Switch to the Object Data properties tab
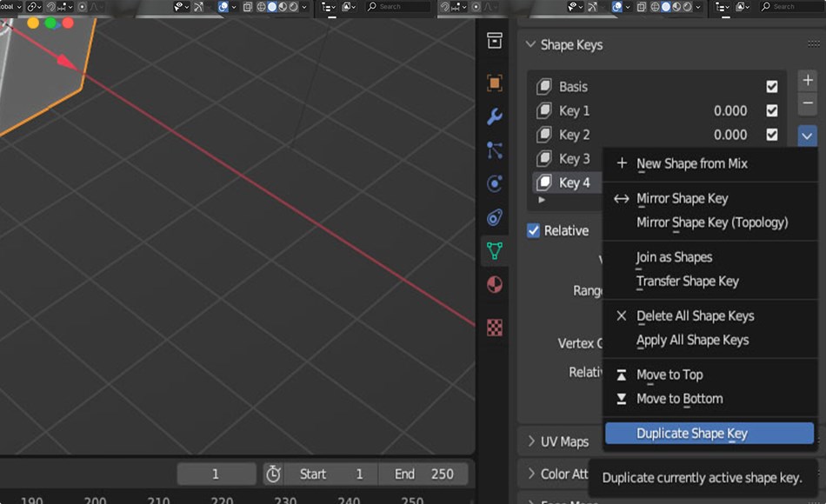 pyautogui.click(x=495, y=251)
